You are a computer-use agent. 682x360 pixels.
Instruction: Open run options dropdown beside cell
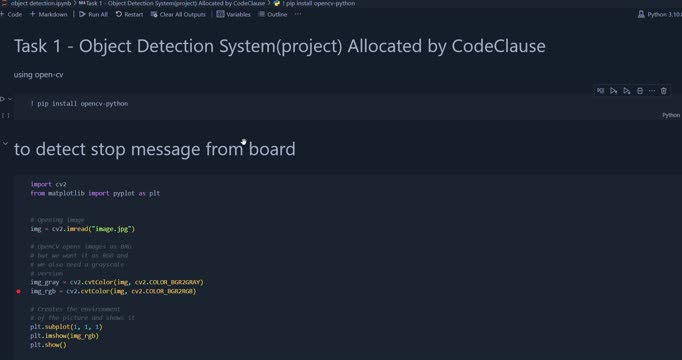pyautogui.click(x=10, y=99)
